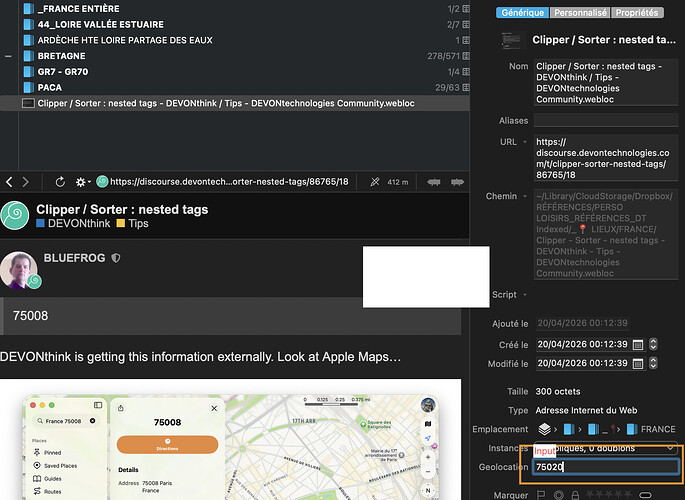Click FRANCE in the Emplacement breadcrumb
This screenshot has width=685, height=500.
tap(658, 429)
